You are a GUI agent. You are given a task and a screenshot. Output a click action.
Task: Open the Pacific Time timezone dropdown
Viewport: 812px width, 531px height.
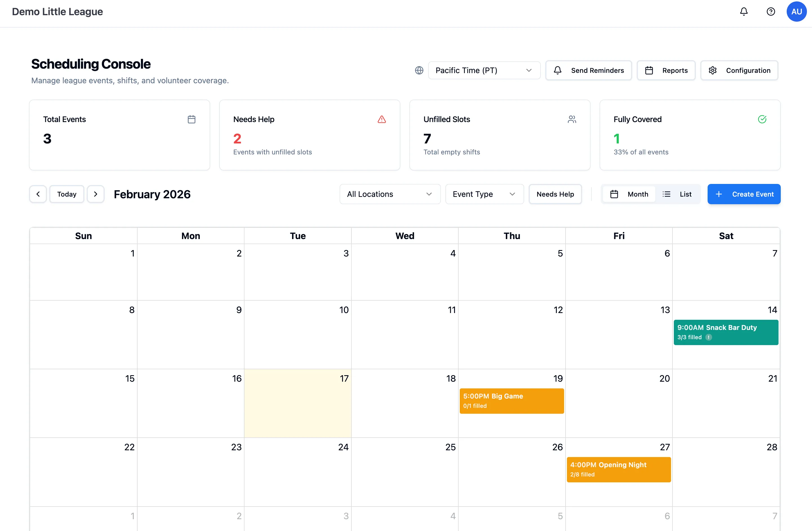pos(484,70)
